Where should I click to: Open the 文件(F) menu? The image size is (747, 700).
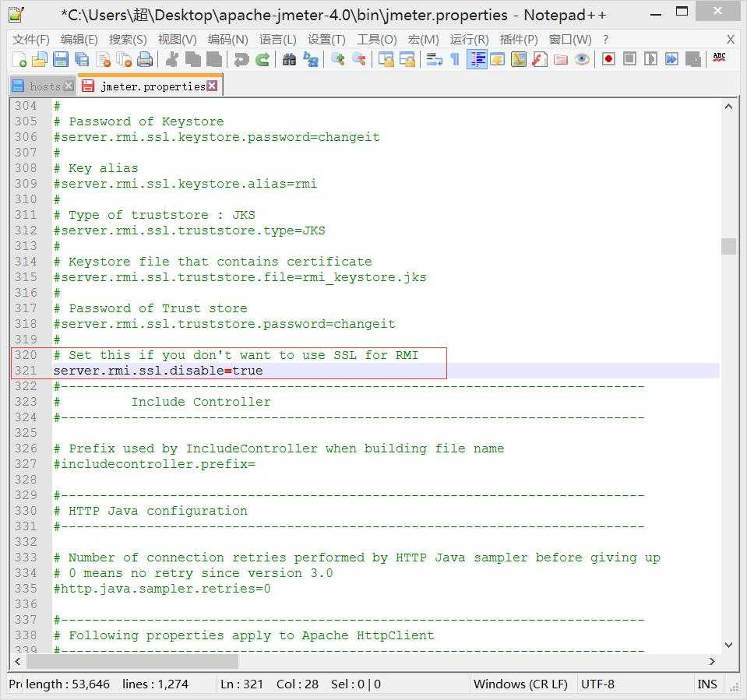[31, 40]
